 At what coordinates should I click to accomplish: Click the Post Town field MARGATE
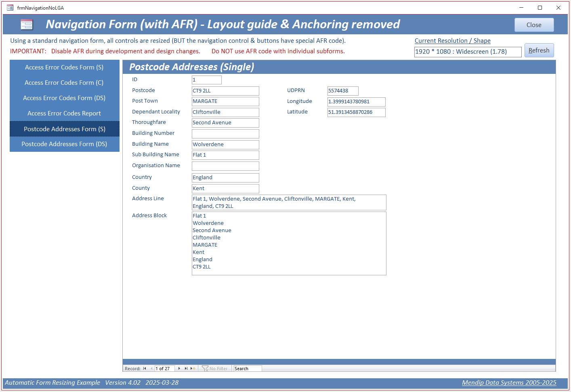(x=225, y=101)
